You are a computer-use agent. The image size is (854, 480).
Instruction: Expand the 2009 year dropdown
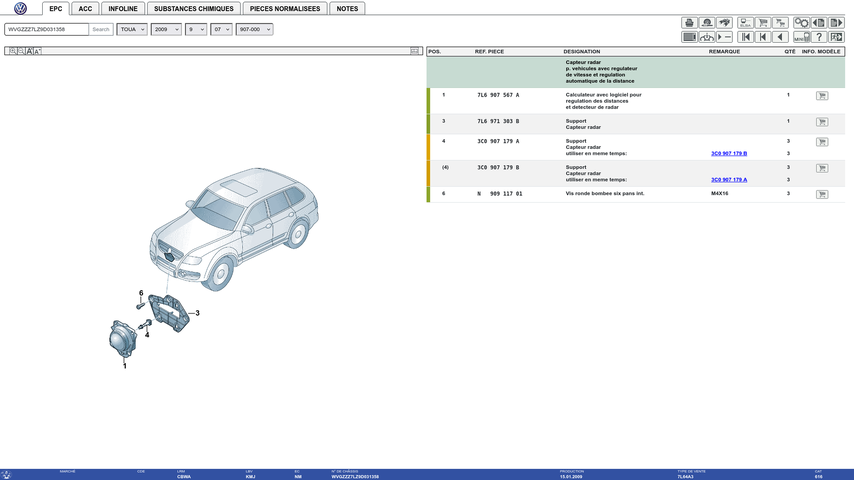(x=165, y=29)
